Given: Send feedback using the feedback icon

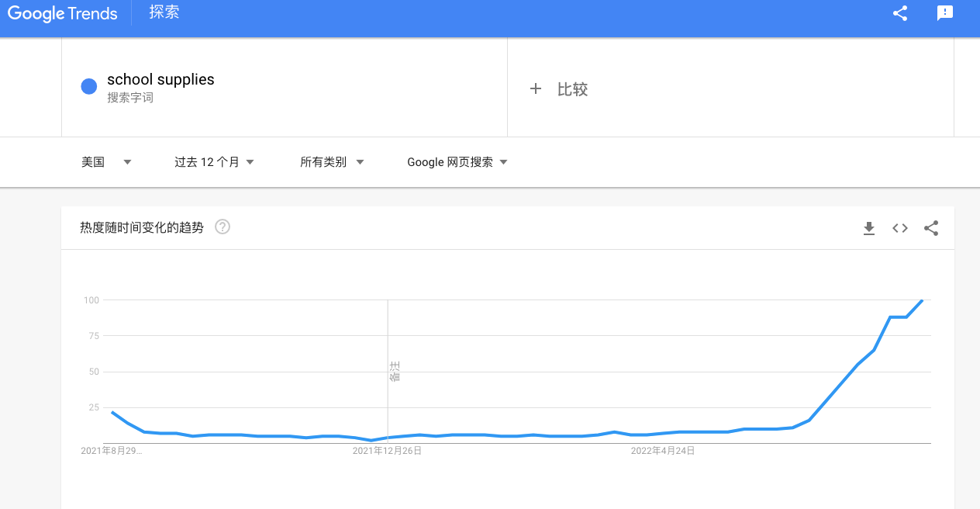Looking at the screenshot, I should [945, 13].
